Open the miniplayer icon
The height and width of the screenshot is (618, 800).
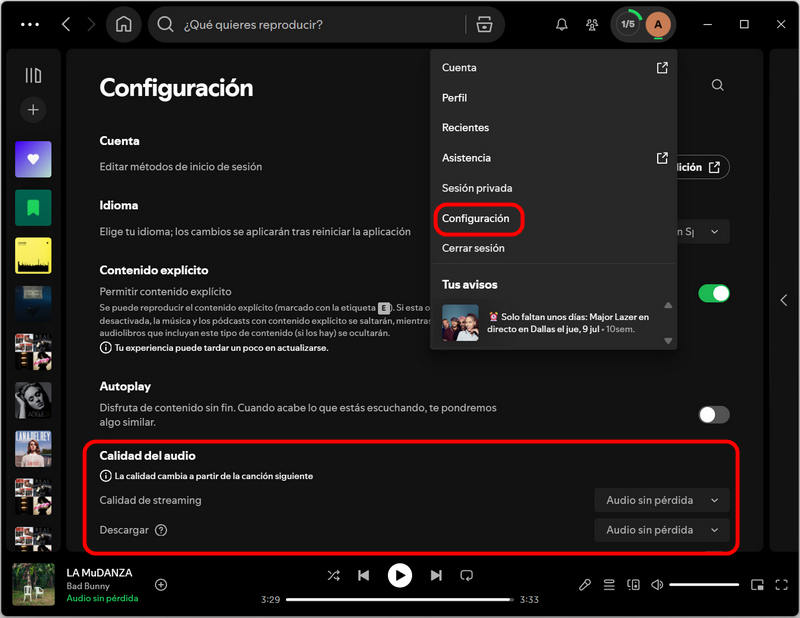[x=757, y=585]
